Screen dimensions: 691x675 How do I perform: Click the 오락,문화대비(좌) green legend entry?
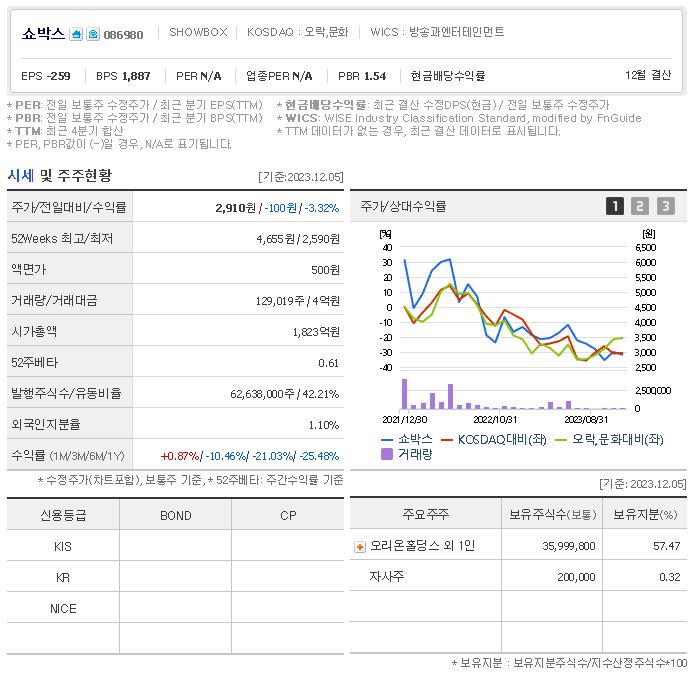pyautogui.click(x=609, y=439)
